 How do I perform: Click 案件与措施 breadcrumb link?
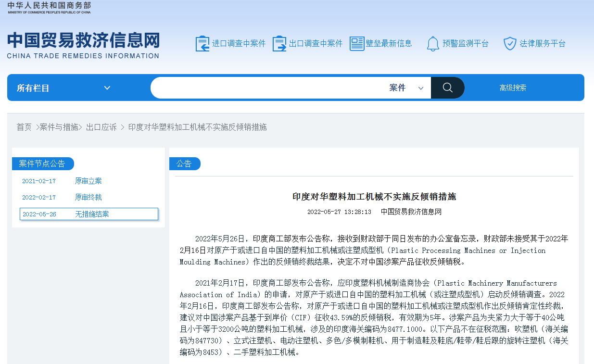point(59,127)
